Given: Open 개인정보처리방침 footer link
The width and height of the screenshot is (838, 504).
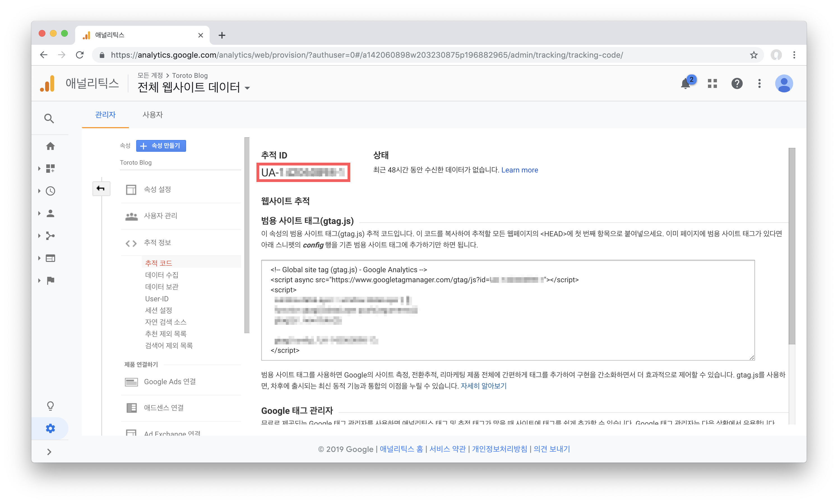Looking at the screenshot, I should [x=499, y=449].
